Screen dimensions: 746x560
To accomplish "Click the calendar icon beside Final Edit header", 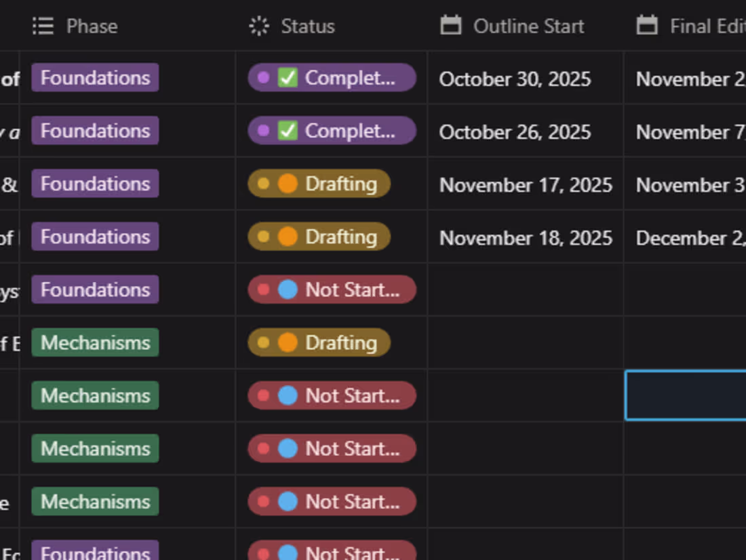I will pos(647,26).
